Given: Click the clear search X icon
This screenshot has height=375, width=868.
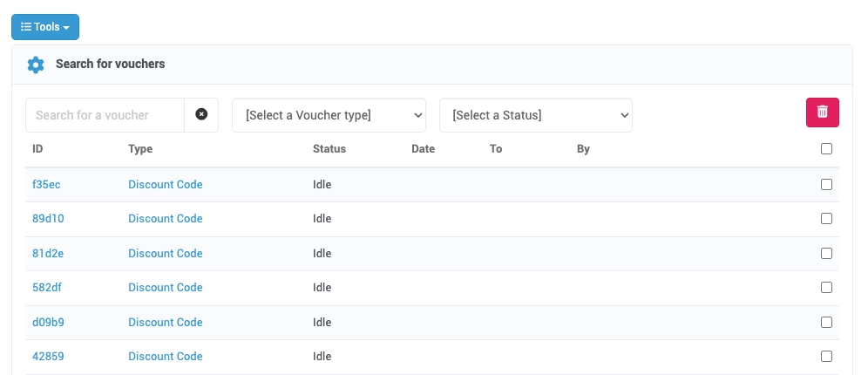Looking at the screenshot, I should point(201,114).
